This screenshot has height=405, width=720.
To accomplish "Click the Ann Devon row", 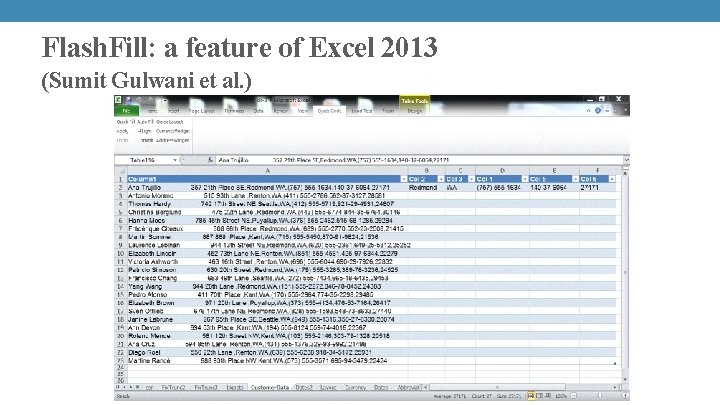I will click(x=268, y=328).
